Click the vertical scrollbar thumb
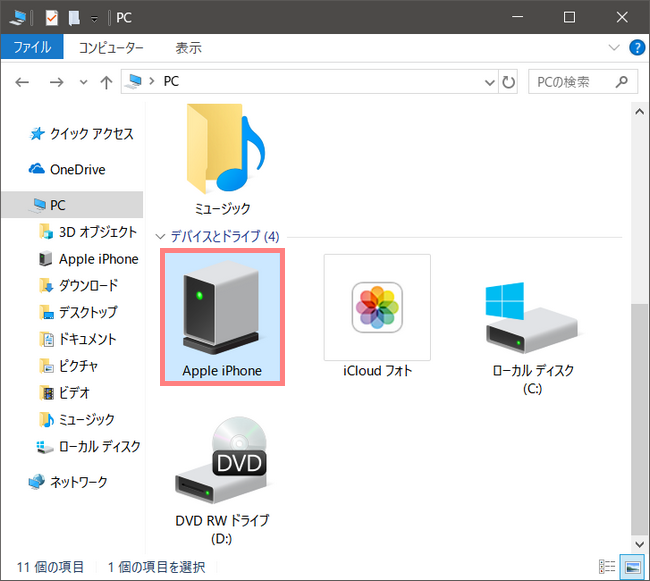This screenshot has height=581, width=650. tap(639, 419)
